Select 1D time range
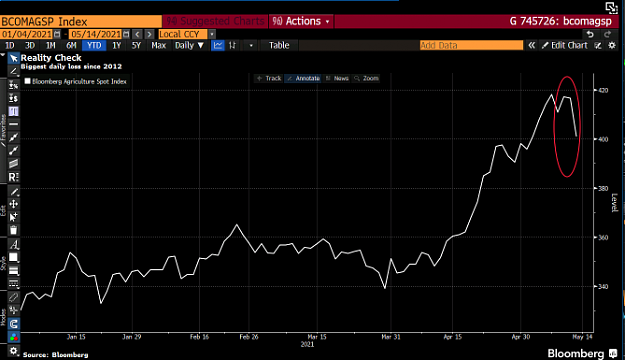This screenshot has height=360, width=625. click(10, 45)
